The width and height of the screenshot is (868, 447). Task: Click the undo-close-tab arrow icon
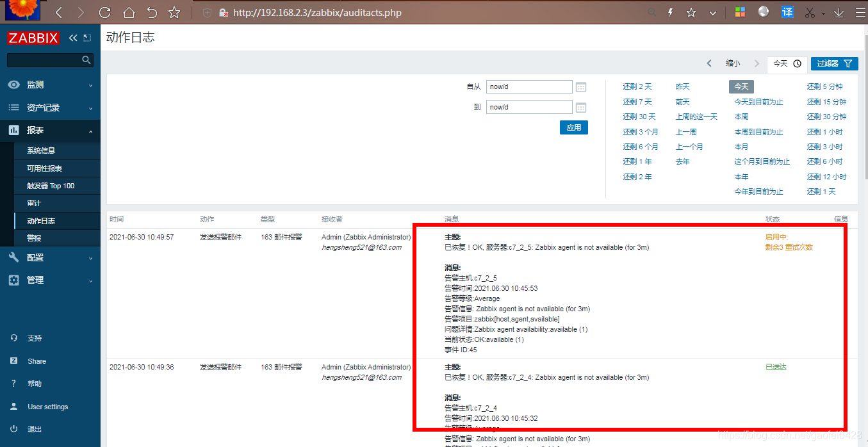152,12
